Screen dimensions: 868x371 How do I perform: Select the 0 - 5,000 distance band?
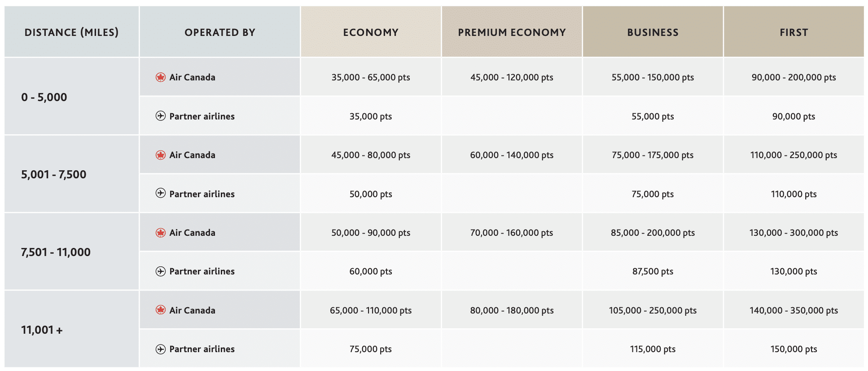tap(44, 97)
